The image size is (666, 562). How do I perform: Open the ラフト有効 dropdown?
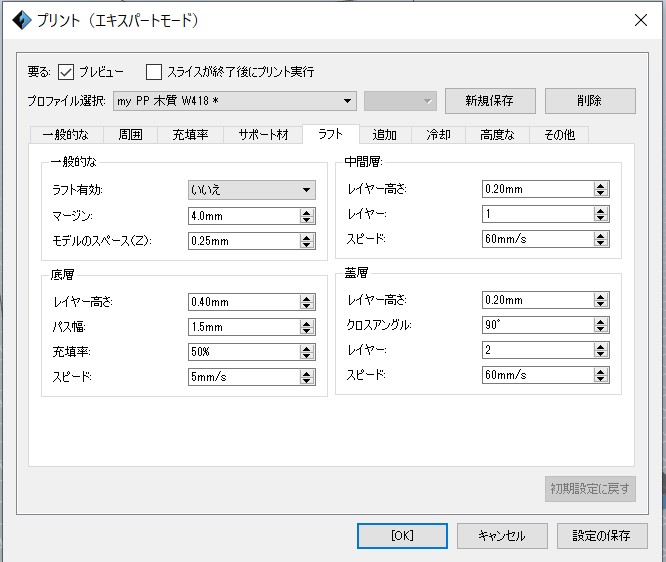click(252, 190)
